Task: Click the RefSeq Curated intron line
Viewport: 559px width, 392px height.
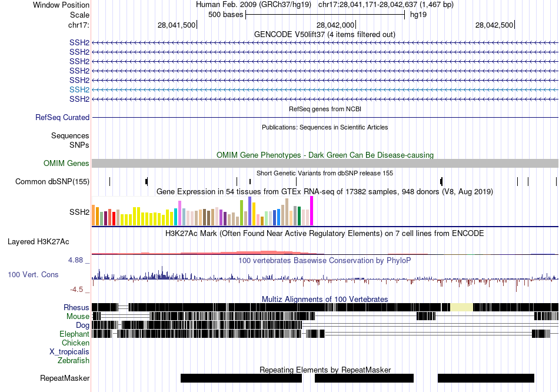Action: (325, 117)
